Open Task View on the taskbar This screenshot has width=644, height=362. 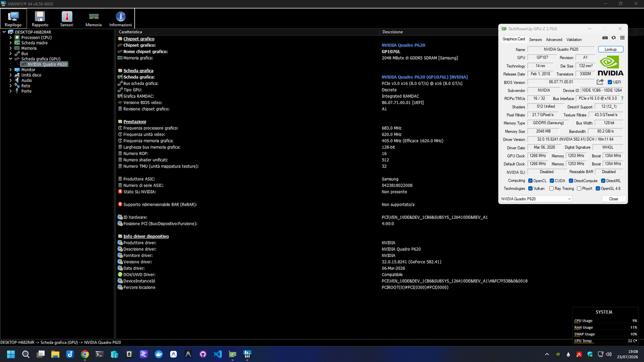41,354
